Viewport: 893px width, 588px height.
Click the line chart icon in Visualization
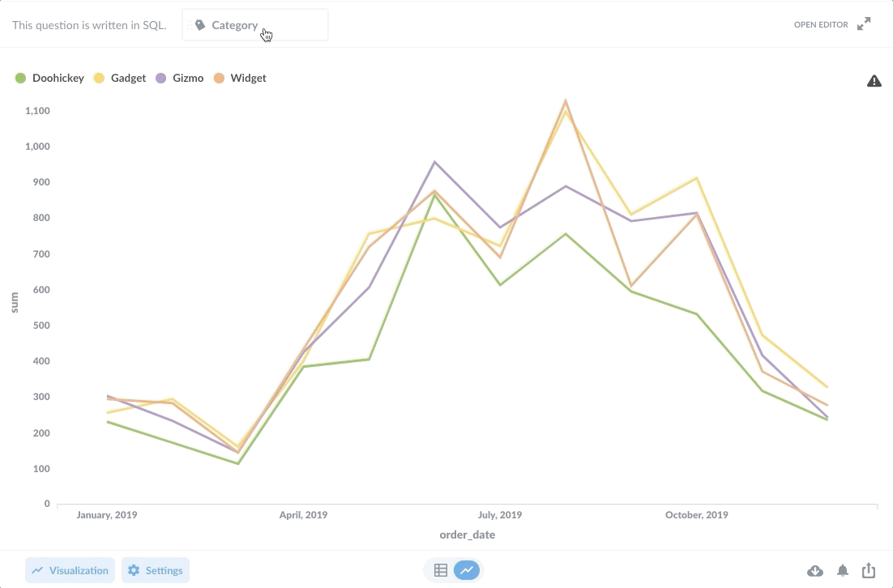[37, 571]
